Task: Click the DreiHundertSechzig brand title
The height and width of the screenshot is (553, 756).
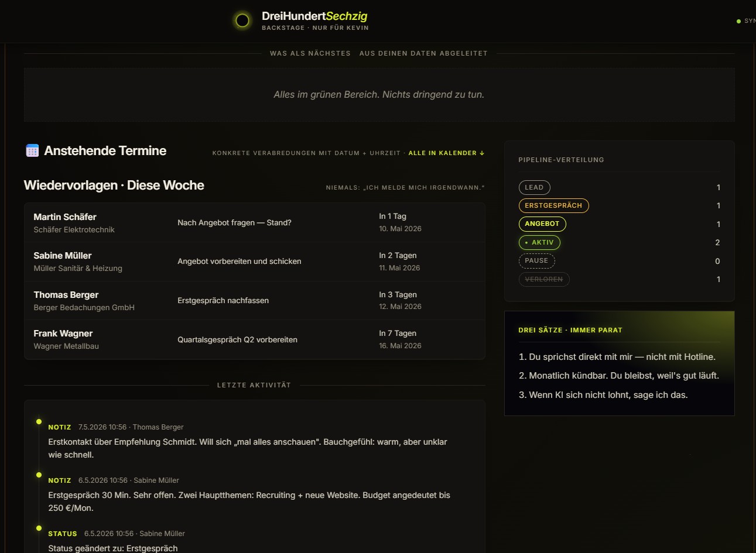Action: click(x=314, y=16)
